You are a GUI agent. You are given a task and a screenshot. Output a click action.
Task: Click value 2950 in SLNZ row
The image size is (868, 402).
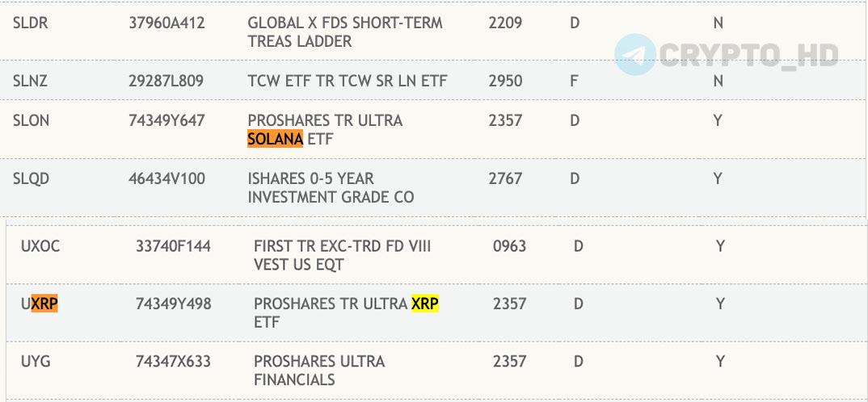tap(505, 82)
